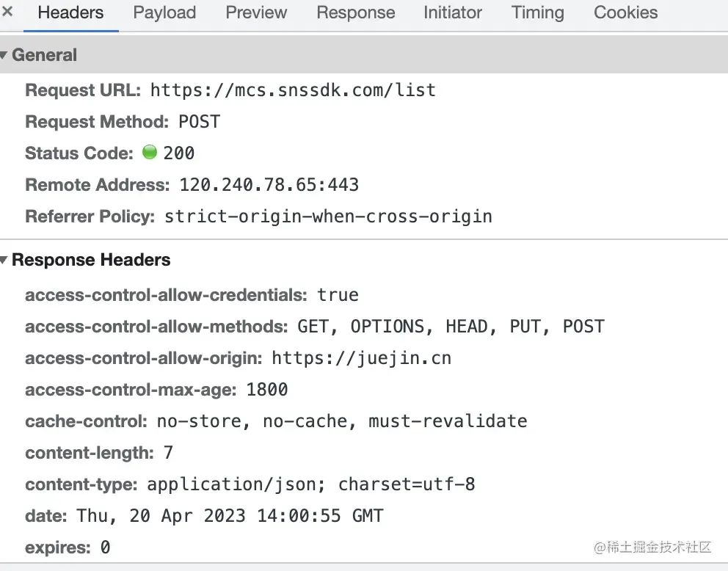Switch to the Payload tab
Viewport: 728px width, 571px height.
pyautogui.click(x=164, y=12)
